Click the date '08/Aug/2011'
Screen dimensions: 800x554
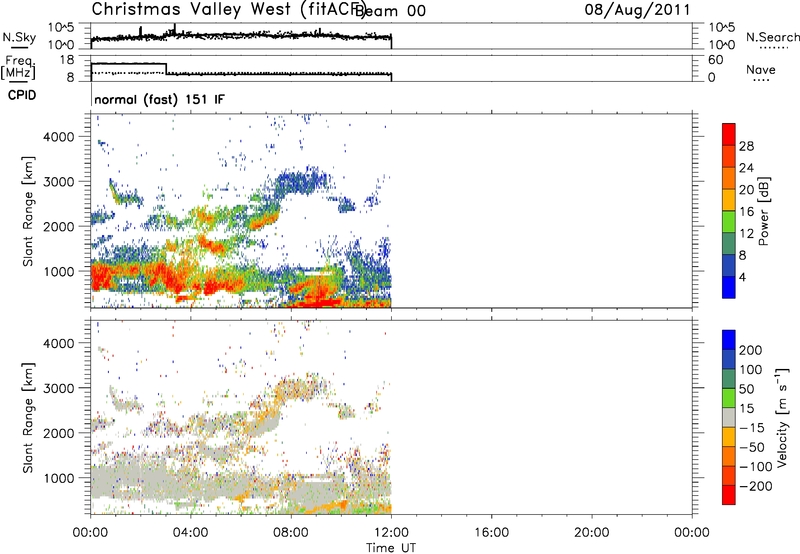point(637,10)
